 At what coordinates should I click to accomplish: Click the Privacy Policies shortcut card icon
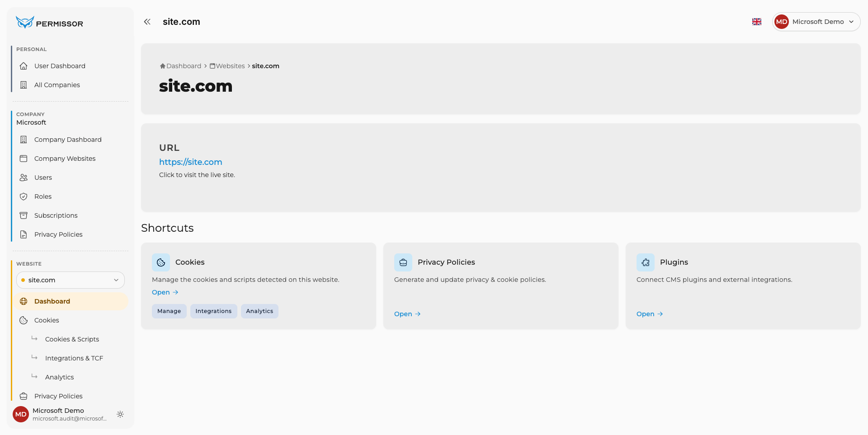(403, 262)
